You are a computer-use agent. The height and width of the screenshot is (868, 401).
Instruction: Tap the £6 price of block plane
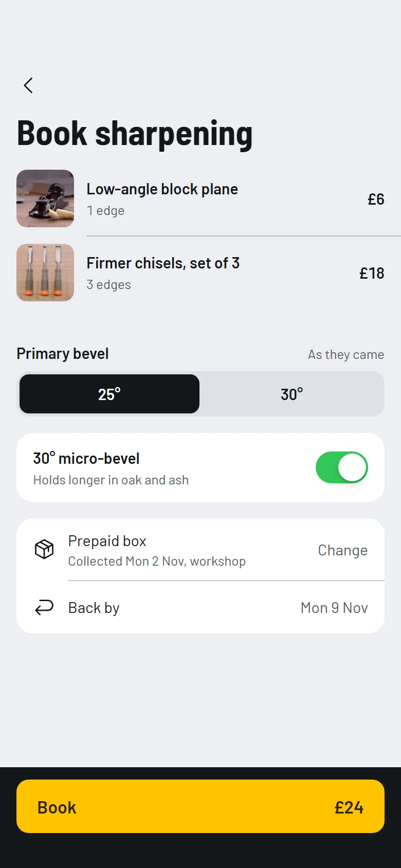click(376, 199)
